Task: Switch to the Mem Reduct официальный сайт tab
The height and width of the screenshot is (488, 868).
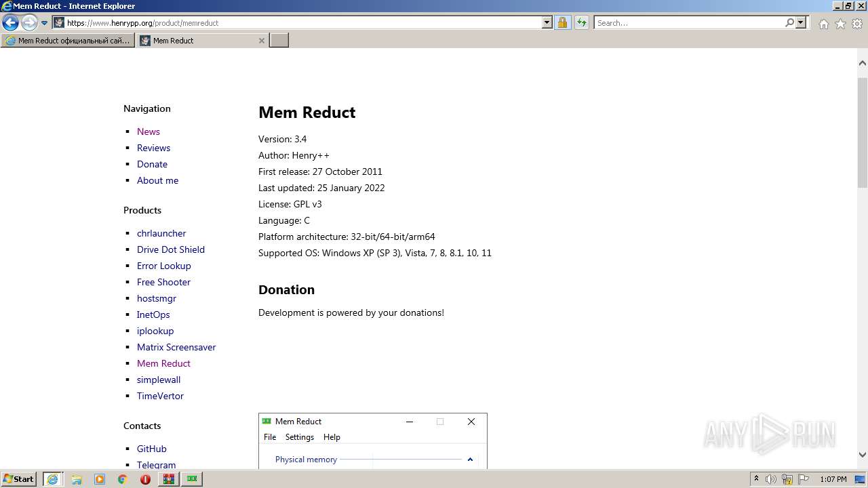Action: [x=68, y=41]
